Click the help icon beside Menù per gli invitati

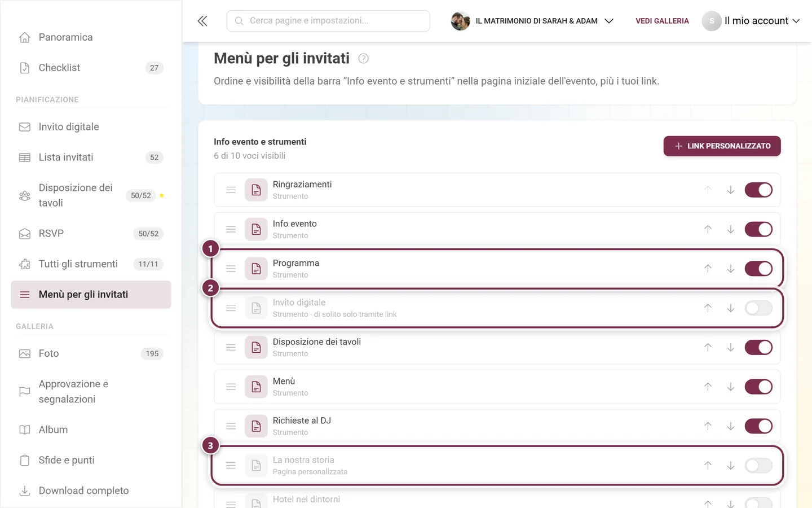(x=364, y=58)
